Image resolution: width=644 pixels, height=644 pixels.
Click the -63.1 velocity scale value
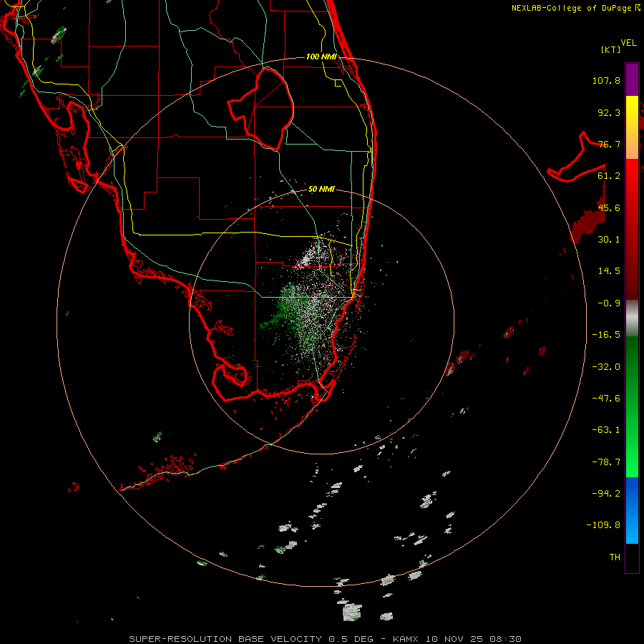(606, 430)
